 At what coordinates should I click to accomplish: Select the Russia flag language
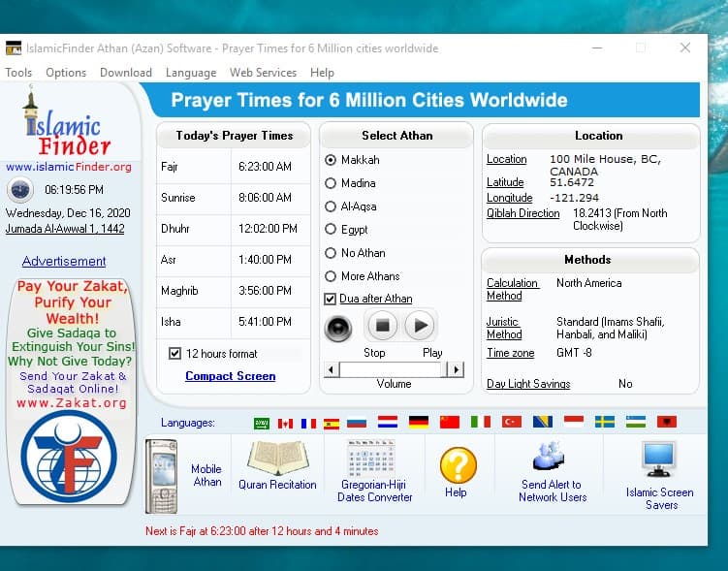(x=357, y=423)
